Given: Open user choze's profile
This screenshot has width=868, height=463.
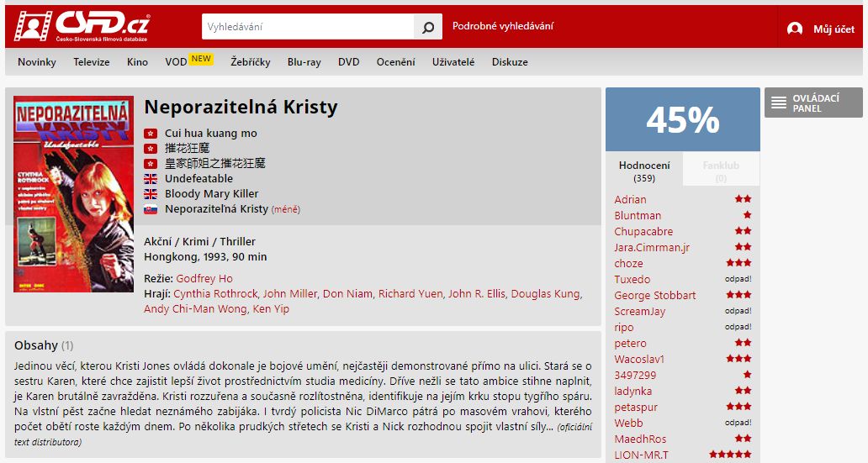Looking at the screenshot, I should [x=628, y=264].
